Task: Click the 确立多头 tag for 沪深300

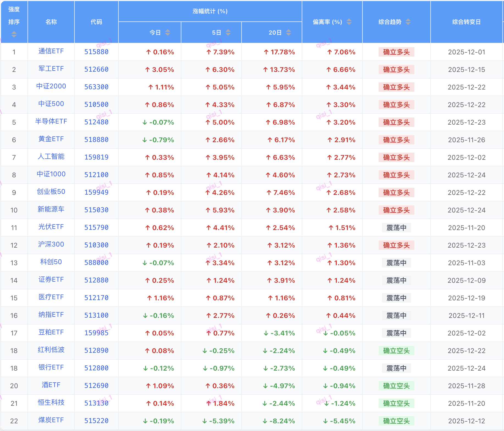Action: point(396,245)
